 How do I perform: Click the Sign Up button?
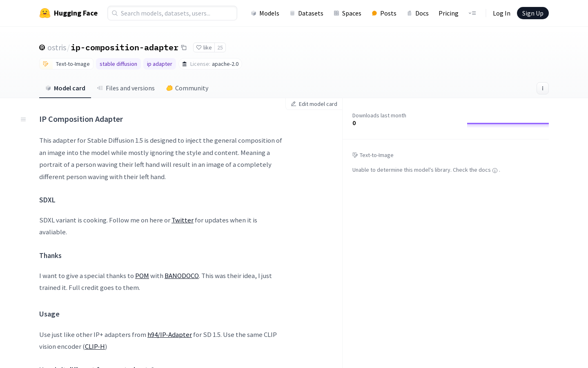(532, 13)
